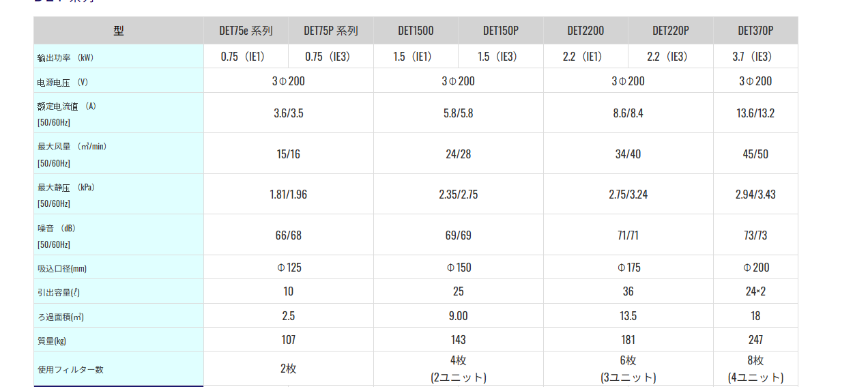868x387 pixels.
Task: Click the 24/28 max airflow cell
Action: tap(459, 154)
